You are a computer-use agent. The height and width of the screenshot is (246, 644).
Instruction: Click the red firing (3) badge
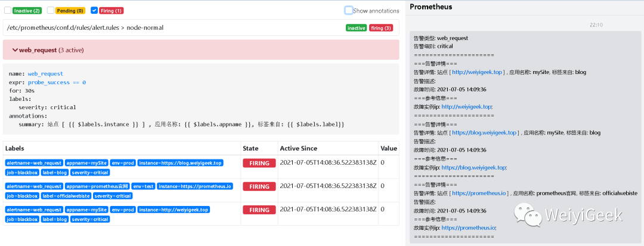pyautogui.click(x=380, y=28)
